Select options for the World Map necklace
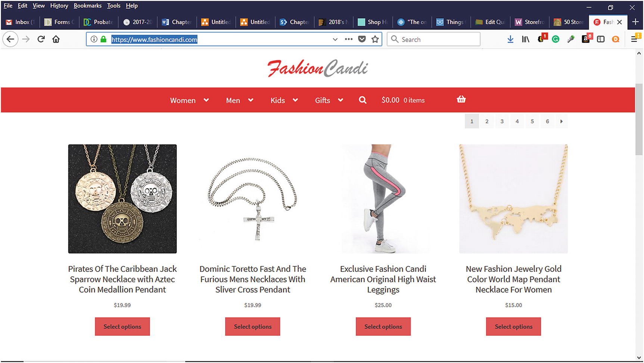The height and width of the screenshot is (363, 644). (x=513, y=326)
